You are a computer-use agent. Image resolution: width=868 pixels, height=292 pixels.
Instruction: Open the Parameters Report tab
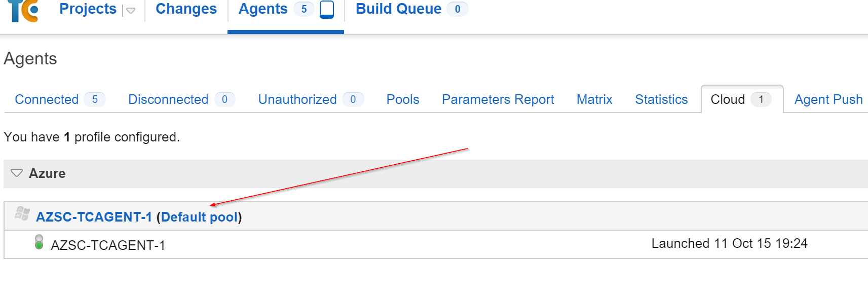tap(498, 99)
